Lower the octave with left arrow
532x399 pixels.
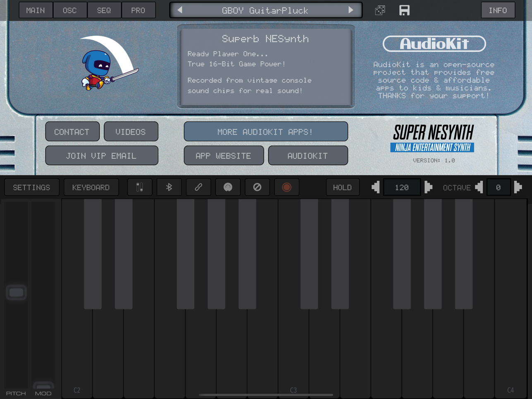[x=479, y=187]
